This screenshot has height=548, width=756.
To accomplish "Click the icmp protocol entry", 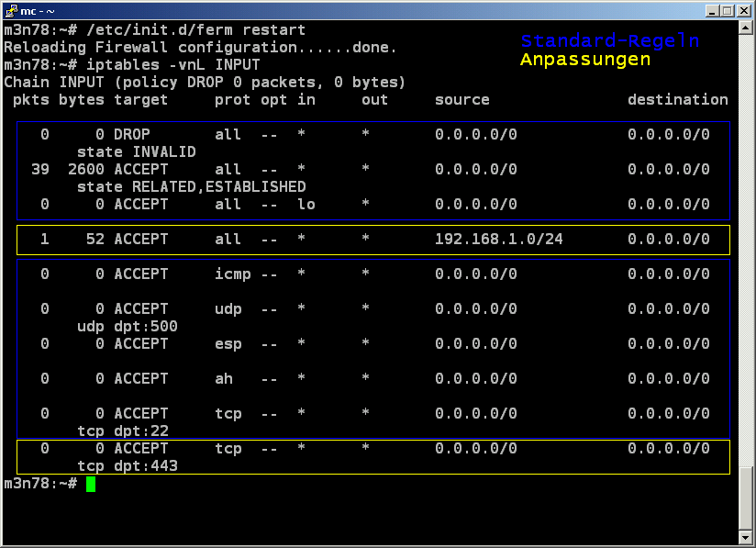I will pyautogui.click(x=233, y=274).
